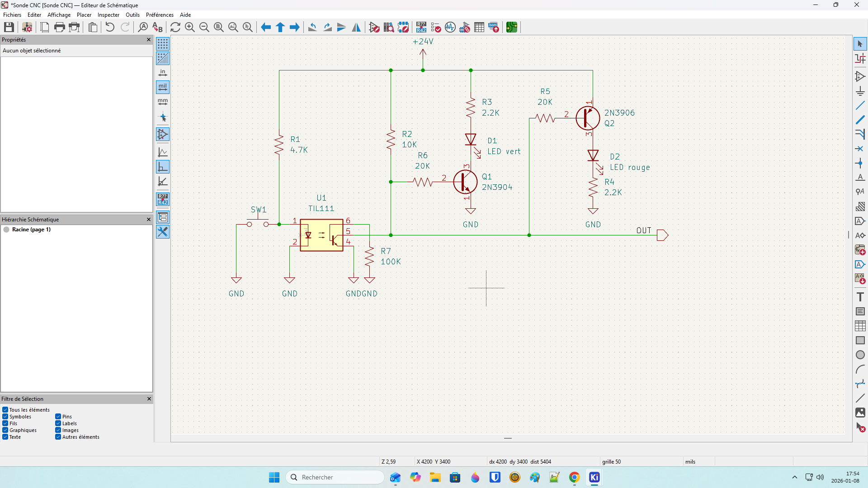Viewport: 868px width, 488px height.
Task: Uncheck the Symboles selection filter
Action: tap(5, 417)
